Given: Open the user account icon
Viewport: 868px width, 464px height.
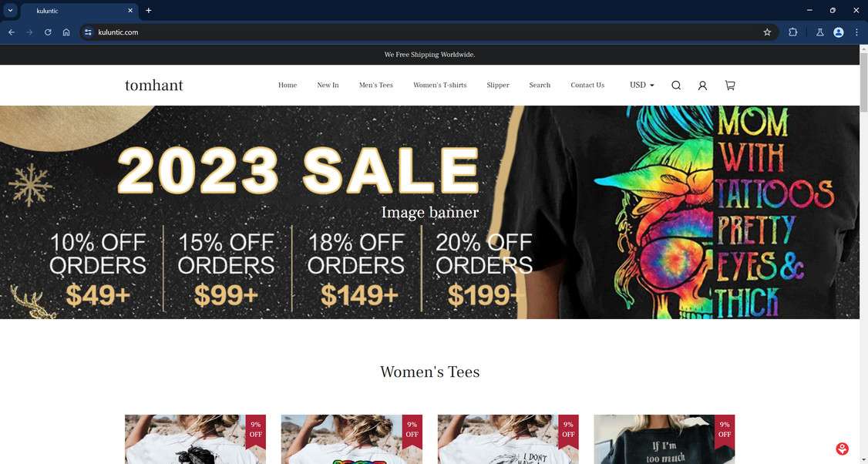Looking at the screenshot, I should pyautogui.click(x=702, y=86).
